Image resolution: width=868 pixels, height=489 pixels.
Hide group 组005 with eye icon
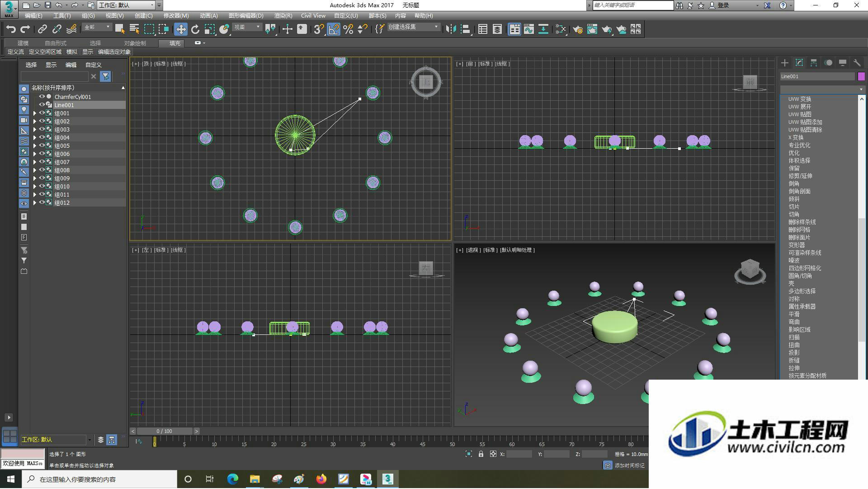click(x=42, y=146)
